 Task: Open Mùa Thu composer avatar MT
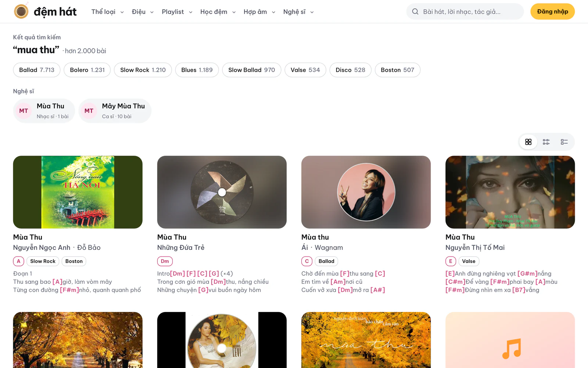point(24,111)
